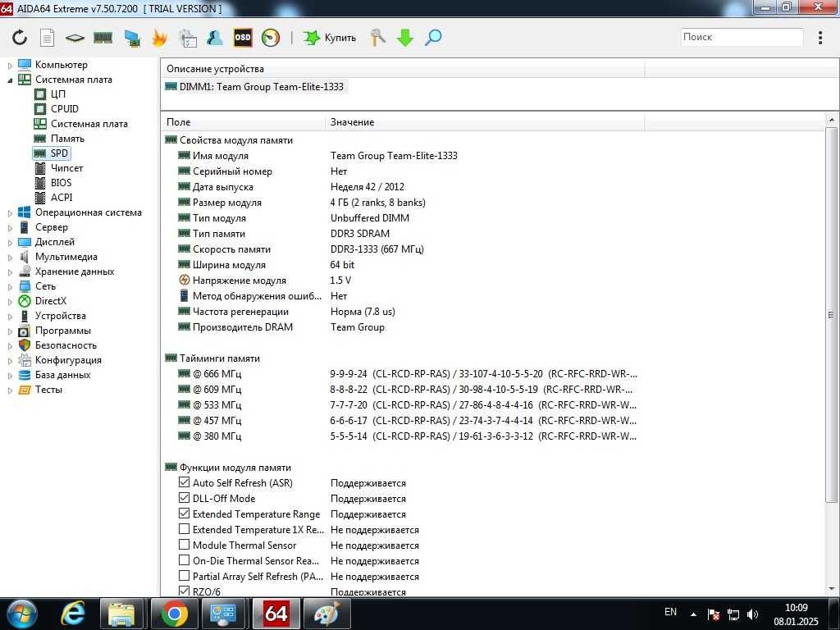This screenshot has height=630, width=840.
Task: Open the EN language indicator
Action: (670, 612)
